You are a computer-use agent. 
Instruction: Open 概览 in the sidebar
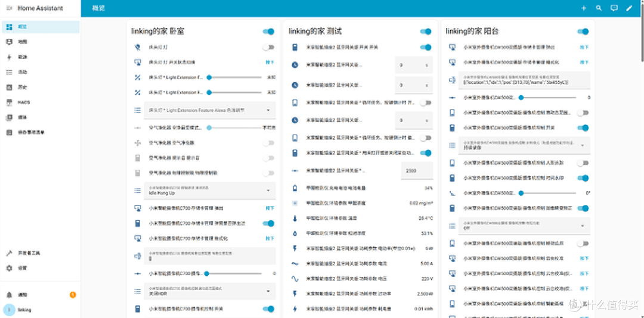point(41,27)
